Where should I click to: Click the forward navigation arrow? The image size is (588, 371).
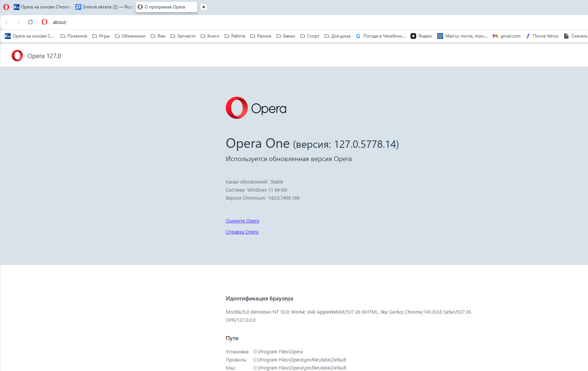[x=18, y=22]
